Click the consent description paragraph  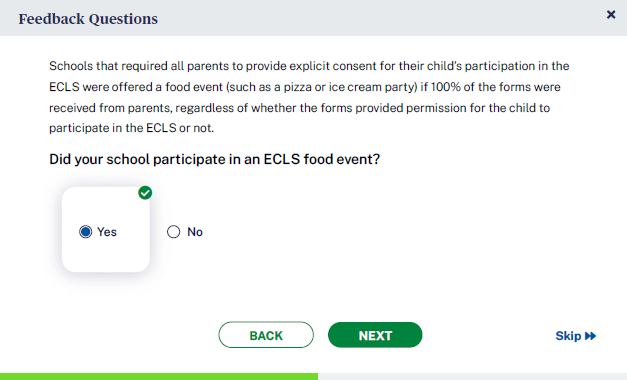(309, 97)
